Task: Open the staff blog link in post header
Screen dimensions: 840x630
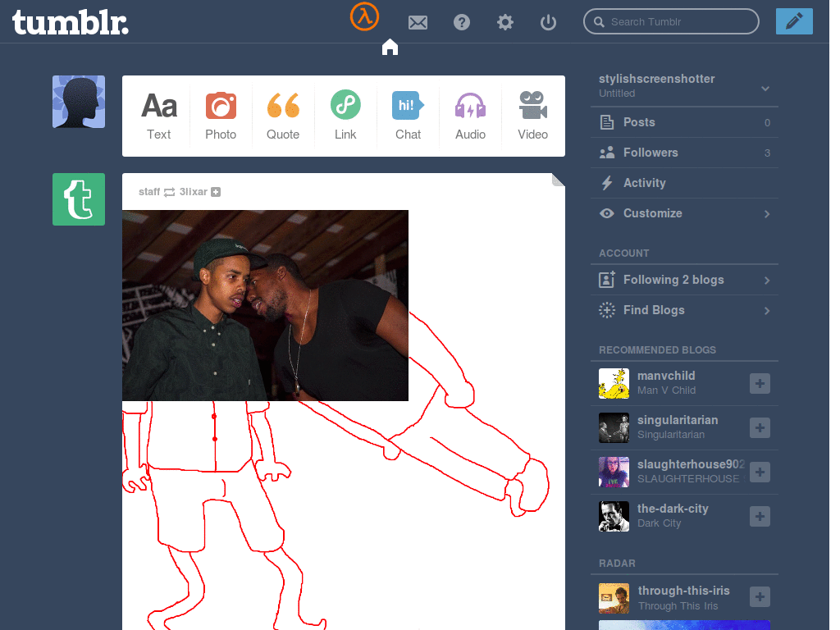Action: [149, 192]
